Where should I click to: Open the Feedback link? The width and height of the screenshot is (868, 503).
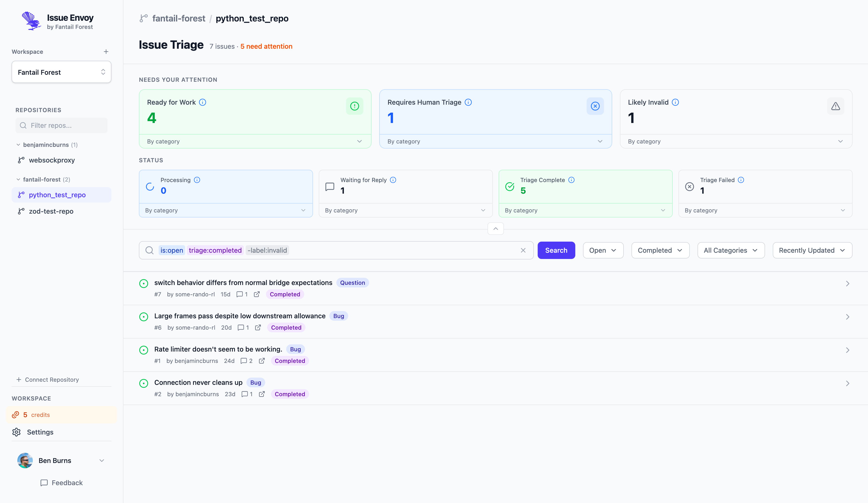pos(61,483)
